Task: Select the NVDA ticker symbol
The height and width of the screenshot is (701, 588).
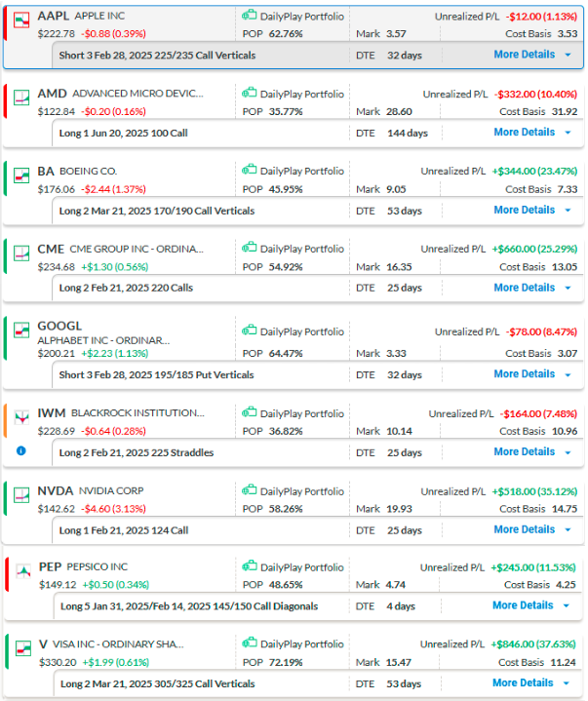Action: click(55, 490)
